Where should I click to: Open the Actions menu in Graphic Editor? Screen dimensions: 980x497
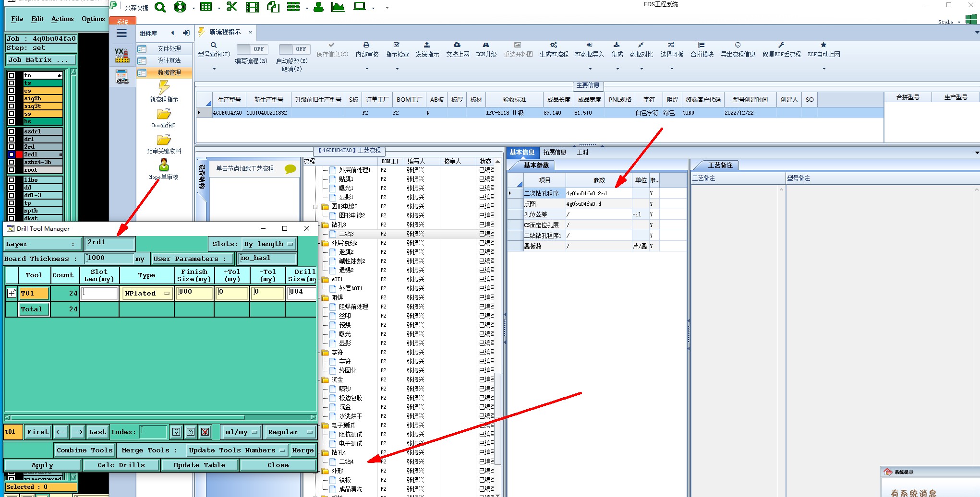(62, 19)
